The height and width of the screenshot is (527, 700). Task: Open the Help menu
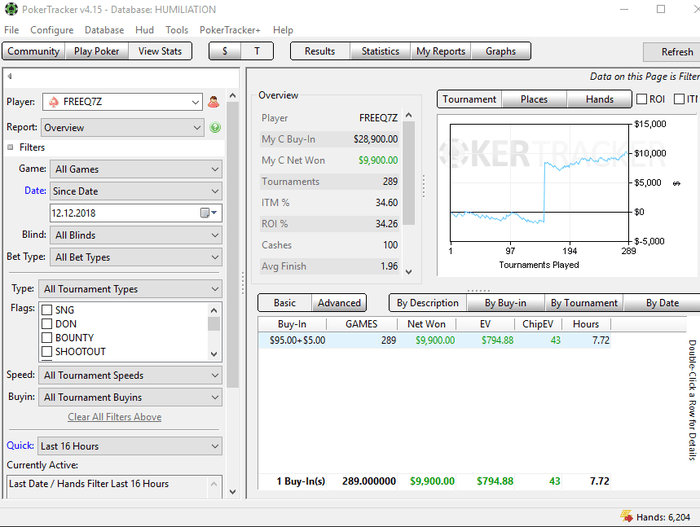[x=283, y=30]
